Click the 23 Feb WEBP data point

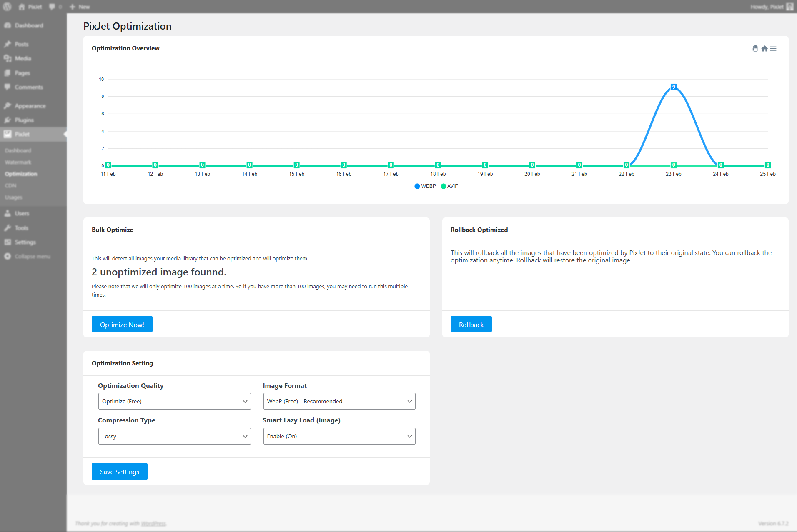[673, 87]
